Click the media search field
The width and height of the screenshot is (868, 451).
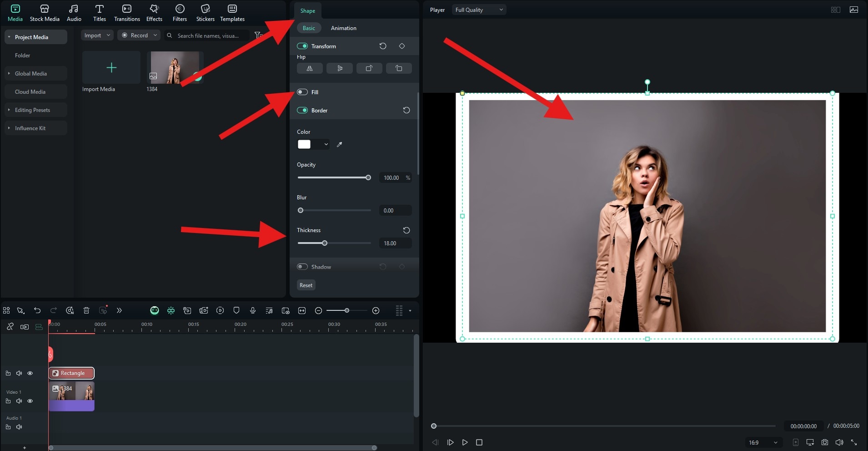(x=208, y=35)
